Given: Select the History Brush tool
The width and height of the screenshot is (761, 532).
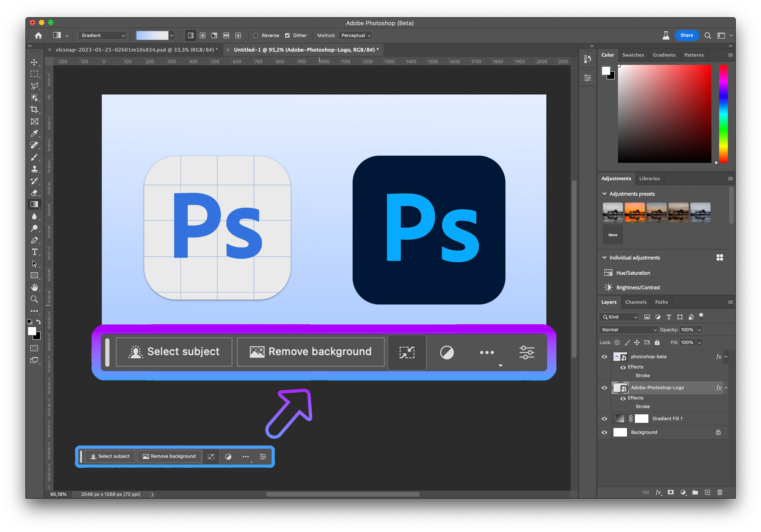Looking at the screenshot, I should [x=34, y=181].
